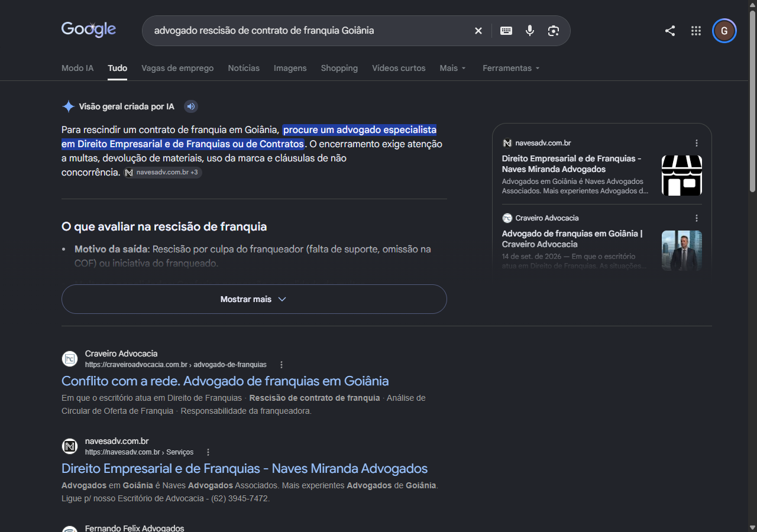Open the Mais dropdown in search tabs
Image resolution: width=757 pixels, height=532 pixels.
point(453,68)
